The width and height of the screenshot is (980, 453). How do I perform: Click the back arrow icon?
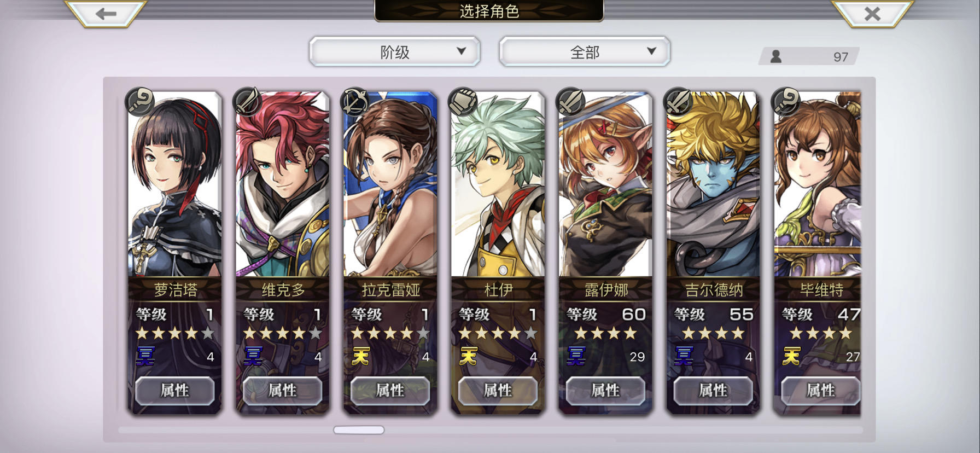coord(106,13)
